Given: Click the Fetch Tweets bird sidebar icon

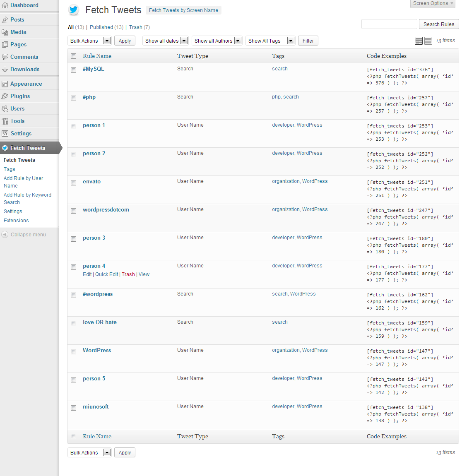Looking at the screenshot, I should pos(5,148).
